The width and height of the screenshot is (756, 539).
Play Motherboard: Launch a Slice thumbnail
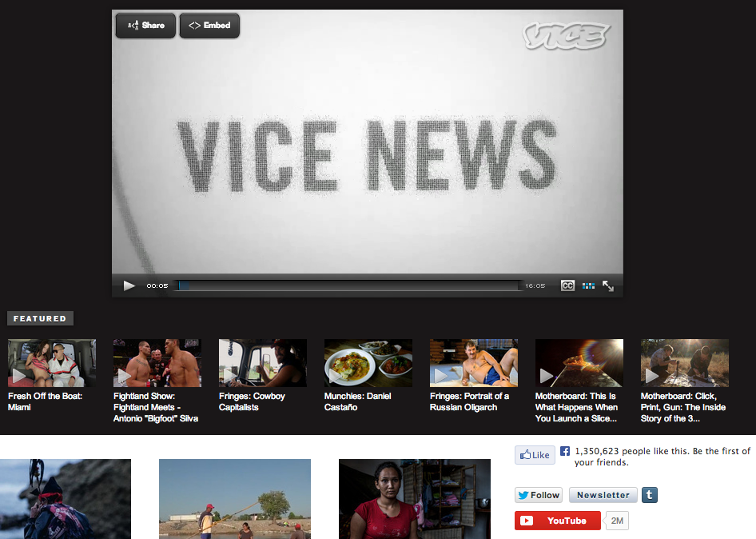(579, 363)
